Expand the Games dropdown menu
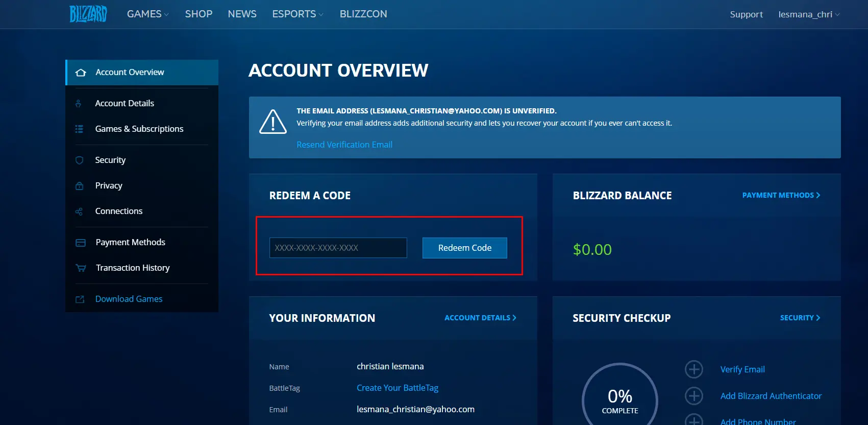868x425 pixels. click(147, 14)
